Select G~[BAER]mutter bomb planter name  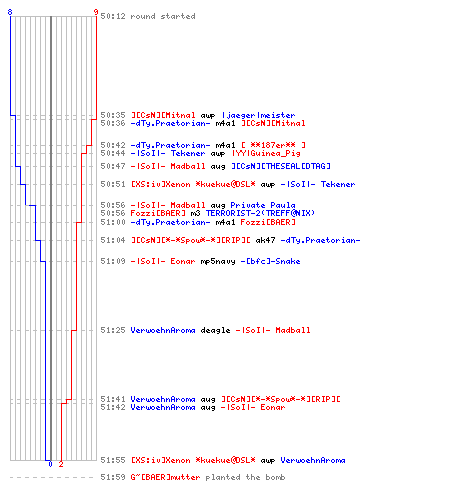coord(165,477)
